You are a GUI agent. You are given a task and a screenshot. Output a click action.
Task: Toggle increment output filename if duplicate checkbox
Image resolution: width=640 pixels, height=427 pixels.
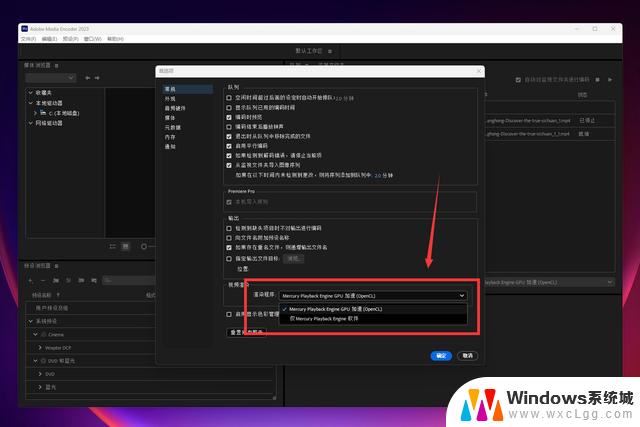(229, 247)
